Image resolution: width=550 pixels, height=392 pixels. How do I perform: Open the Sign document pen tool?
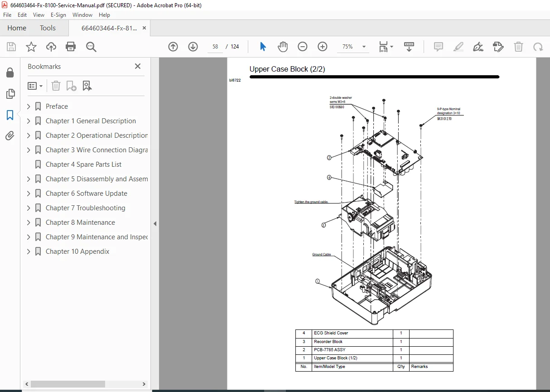click(x=478, y=47)
